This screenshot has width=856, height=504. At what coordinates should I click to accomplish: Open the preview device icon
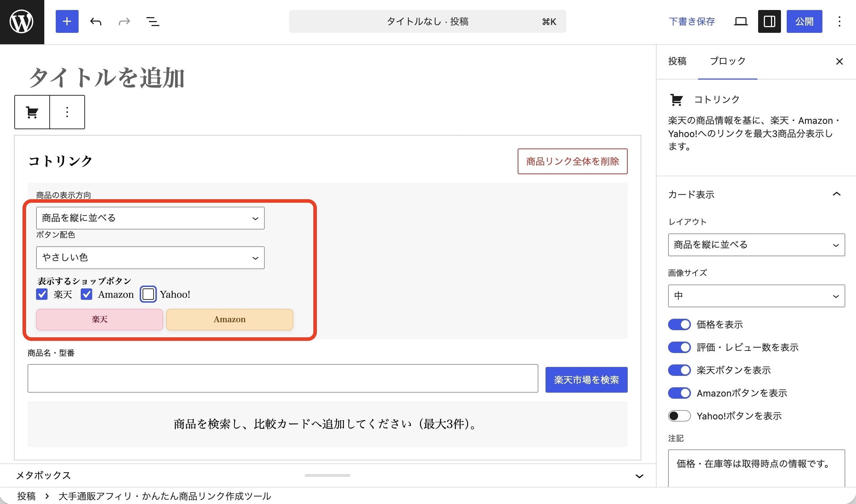point(741,21)
